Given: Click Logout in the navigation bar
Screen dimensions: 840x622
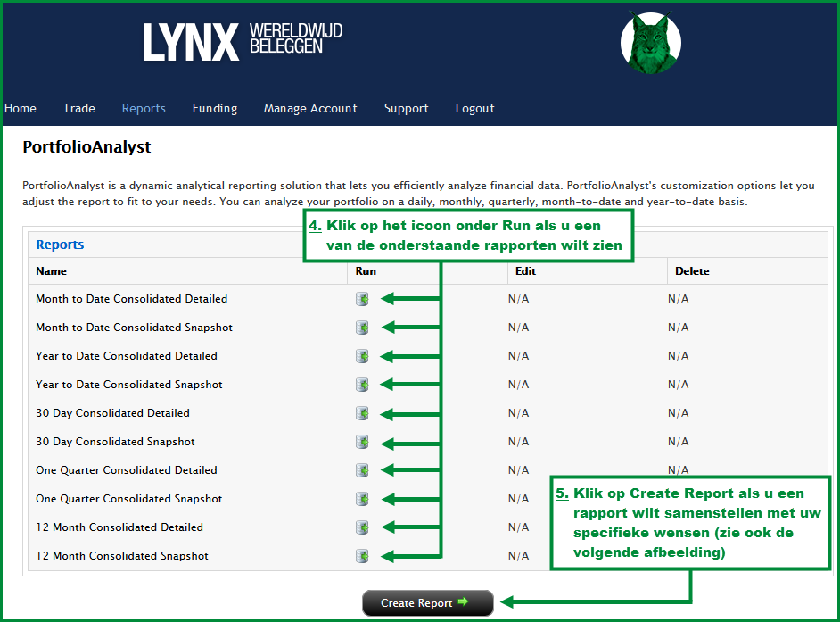Looking at the screenshot, I should tap(474, 108).
